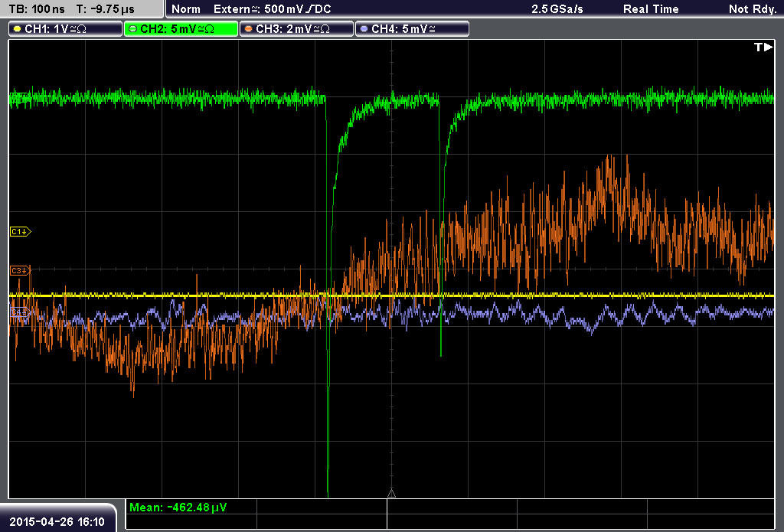Viewport: 784px width, 532px height.
Task: Click the Extern 500 mV DC trigger setting
Action: (x=272, y=9)
